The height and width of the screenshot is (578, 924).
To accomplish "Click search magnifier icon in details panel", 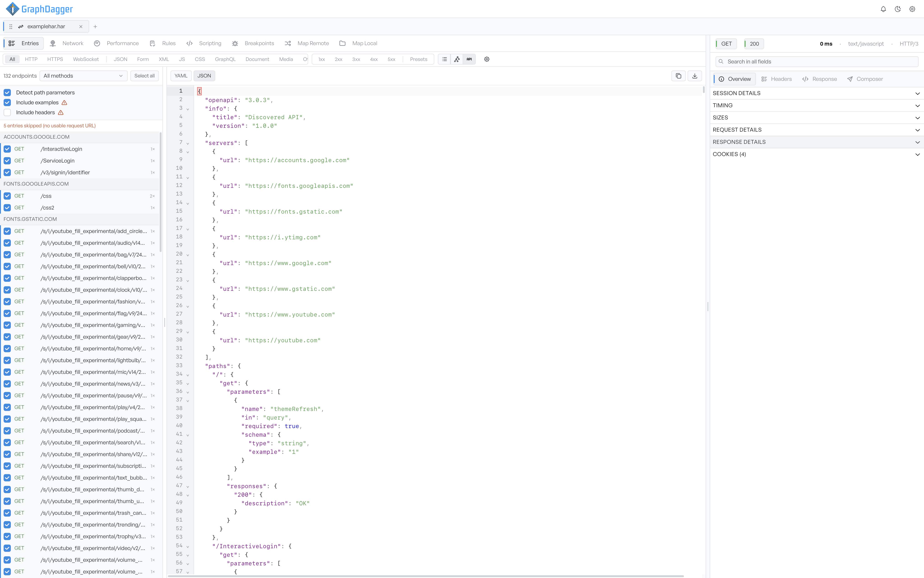I will pyautogui.click(x=721, y=62).
